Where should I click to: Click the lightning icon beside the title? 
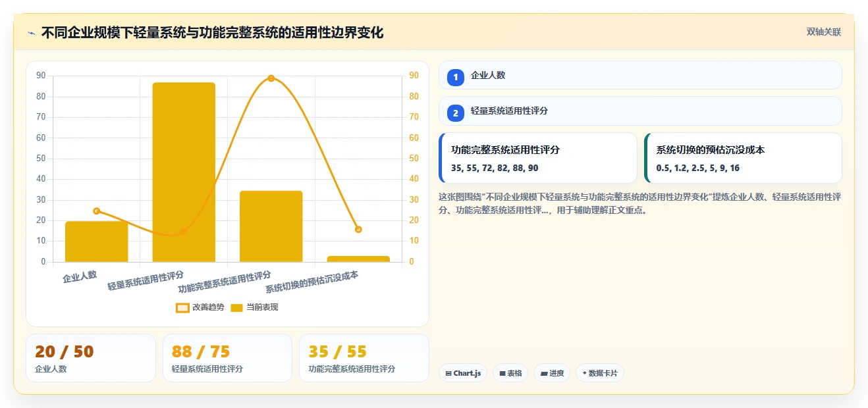(32, 33)
